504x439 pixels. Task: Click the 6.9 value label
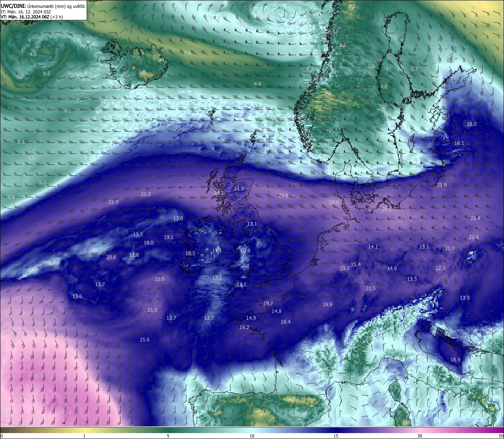pyautogui.click(x=11, y=197)
